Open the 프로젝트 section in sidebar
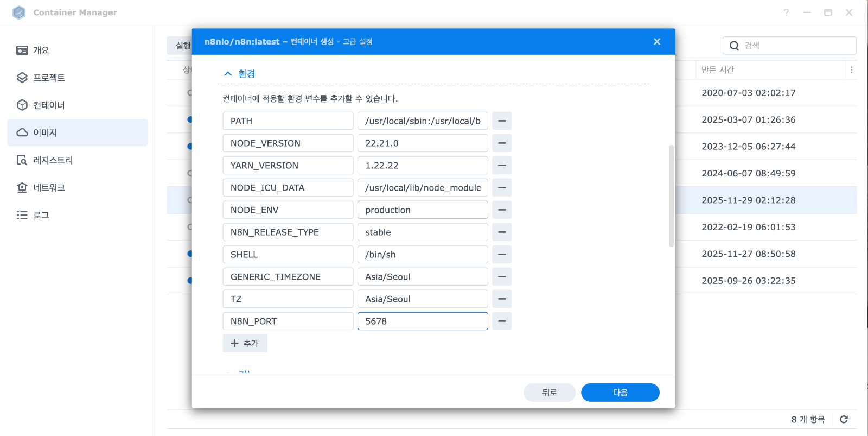This screenshot has height=436, width=868. click(77, 78)
